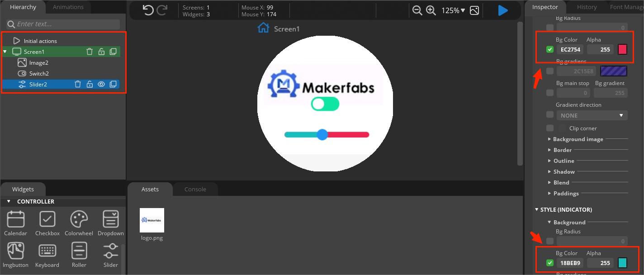Viewport: 644px width, 275px height.
Task: Click the EC2754 hex color field
Action: [570, 49]
